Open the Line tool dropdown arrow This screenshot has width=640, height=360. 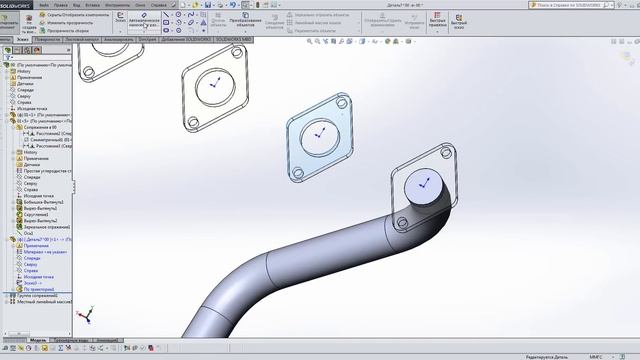tap(171, 15)
